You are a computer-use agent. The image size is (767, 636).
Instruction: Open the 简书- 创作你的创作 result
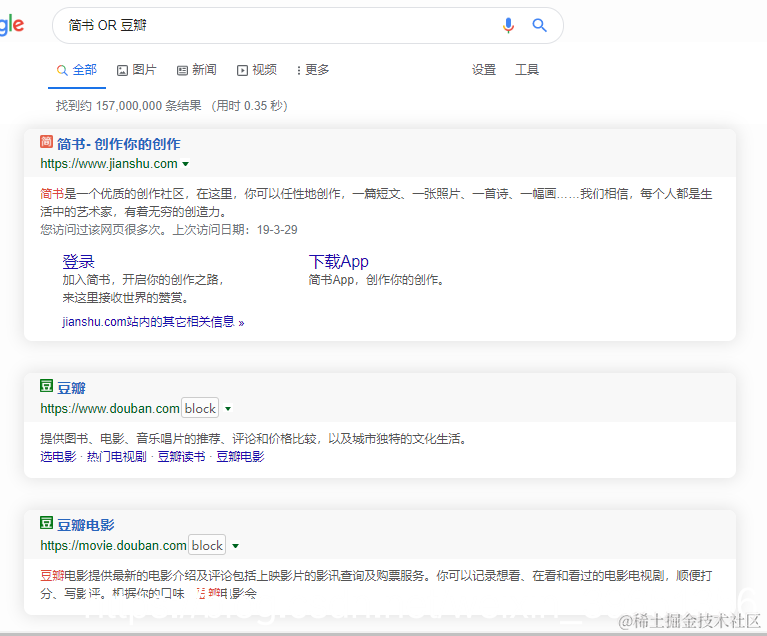(119, 144)
